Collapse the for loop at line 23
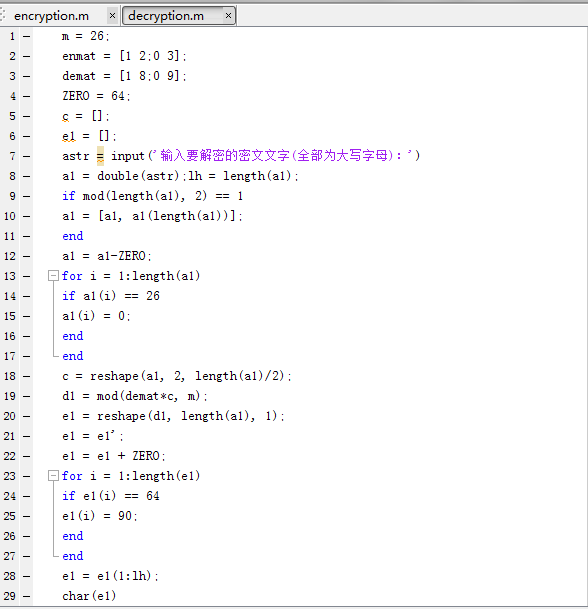The width and height of the screenshot is (588, 609). 53,476
